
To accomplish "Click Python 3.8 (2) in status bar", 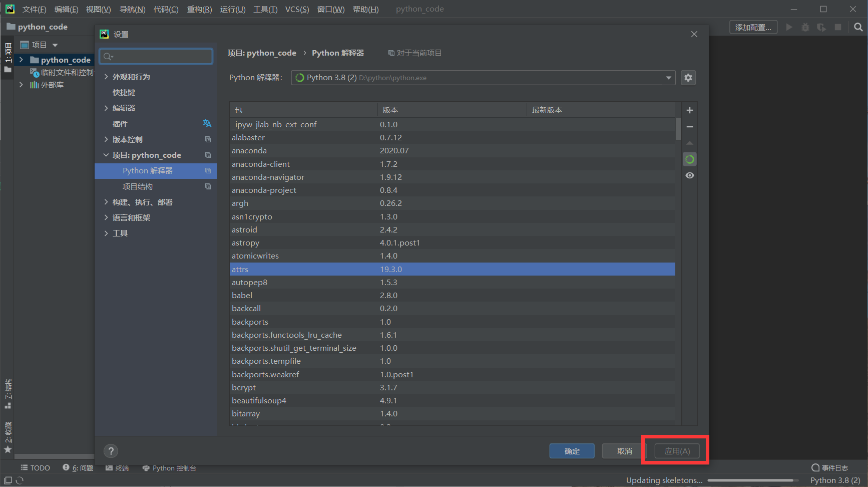I will click(x=835, y=480).
